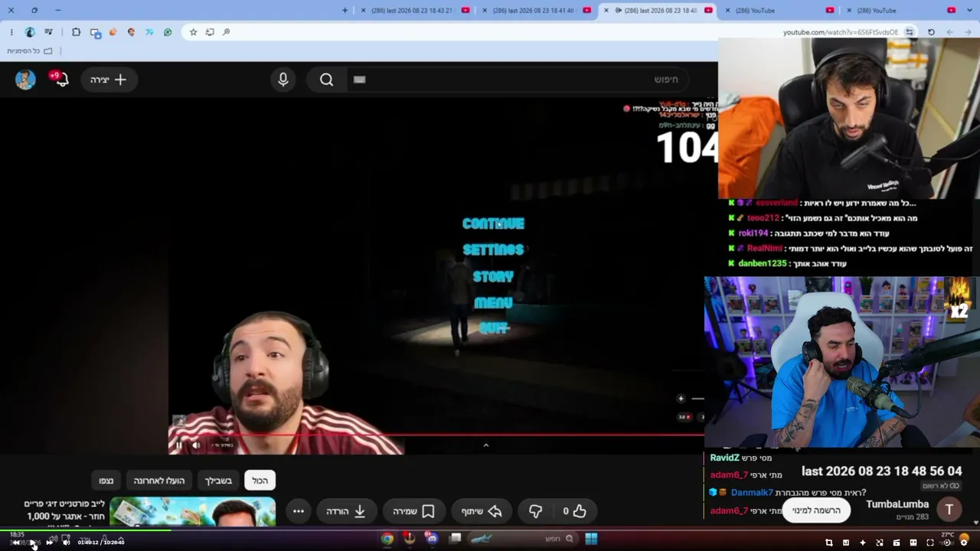Open YouTube account avatar menu

click(25, 80)
